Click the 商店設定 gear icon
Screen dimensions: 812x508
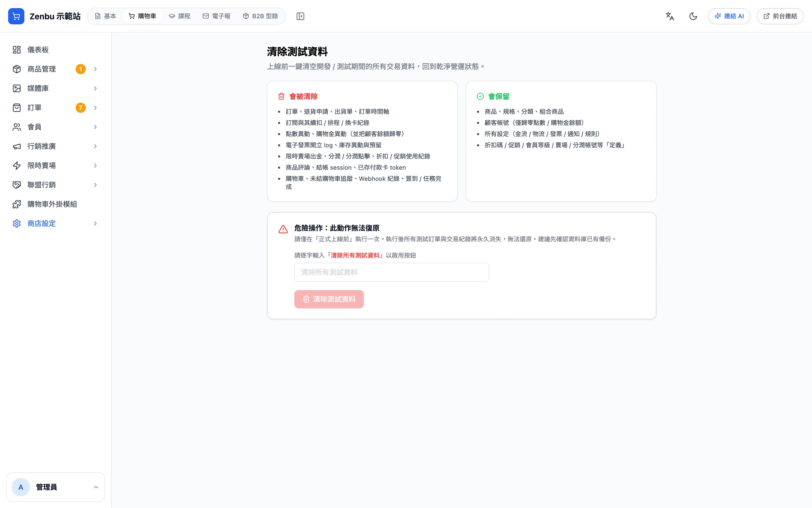tap(17, 224)
